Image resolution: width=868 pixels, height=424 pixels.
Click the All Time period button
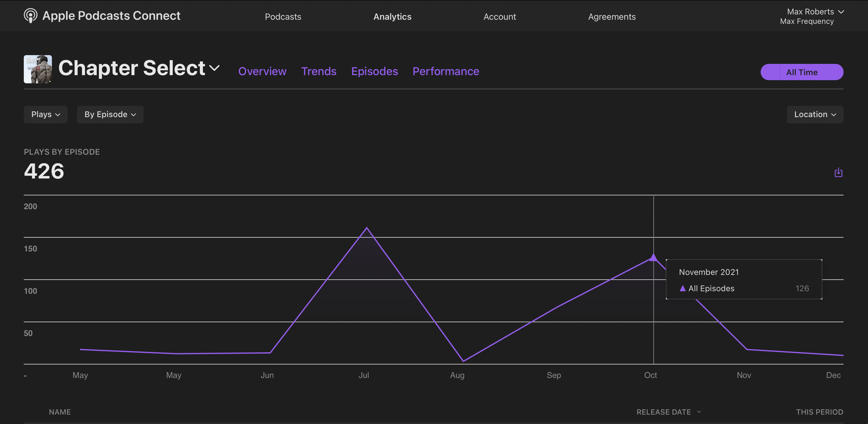click(801, 72)
